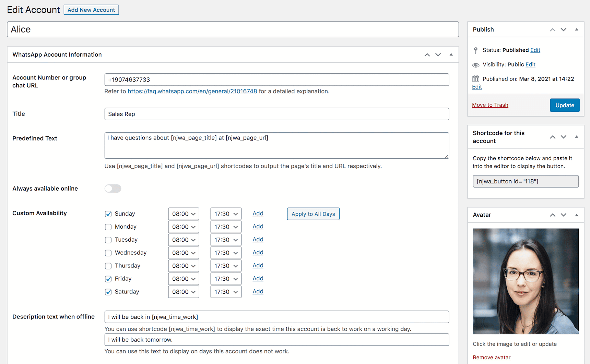Edit the Published status
The width and height of the screenshot is (590, 364).
tap(535, 50)
